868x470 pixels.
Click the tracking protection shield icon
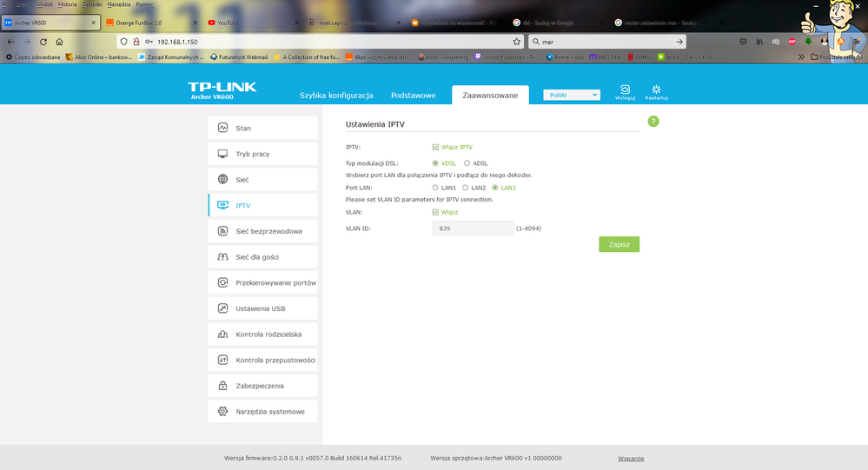tap(124, 42)
